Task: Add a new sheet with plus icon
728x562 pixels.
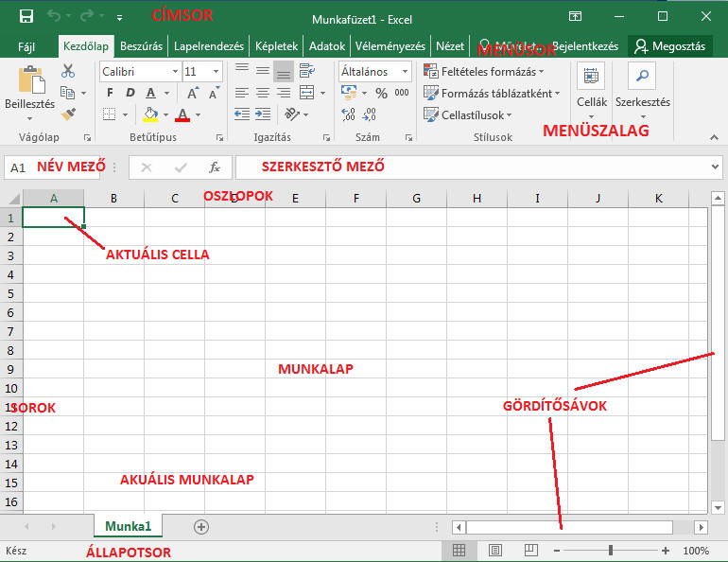Action: [x=200, y=527]
